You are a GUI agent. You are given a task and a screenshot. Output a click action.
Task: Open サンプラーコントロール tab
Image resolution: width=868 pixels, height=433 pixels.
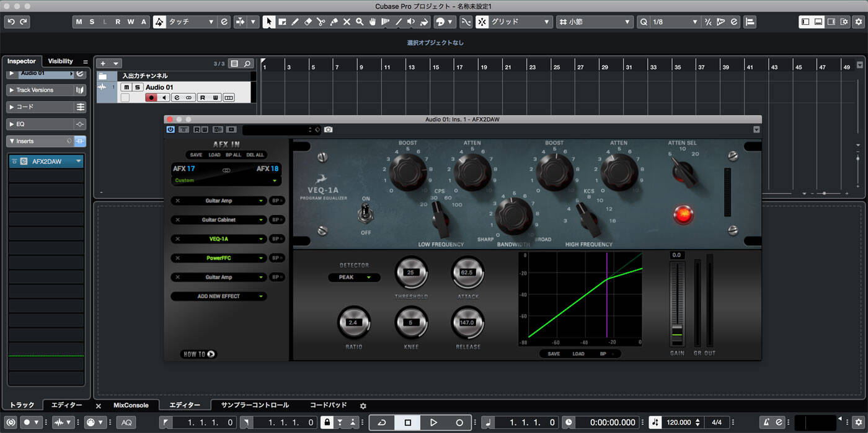pos(255,405)
